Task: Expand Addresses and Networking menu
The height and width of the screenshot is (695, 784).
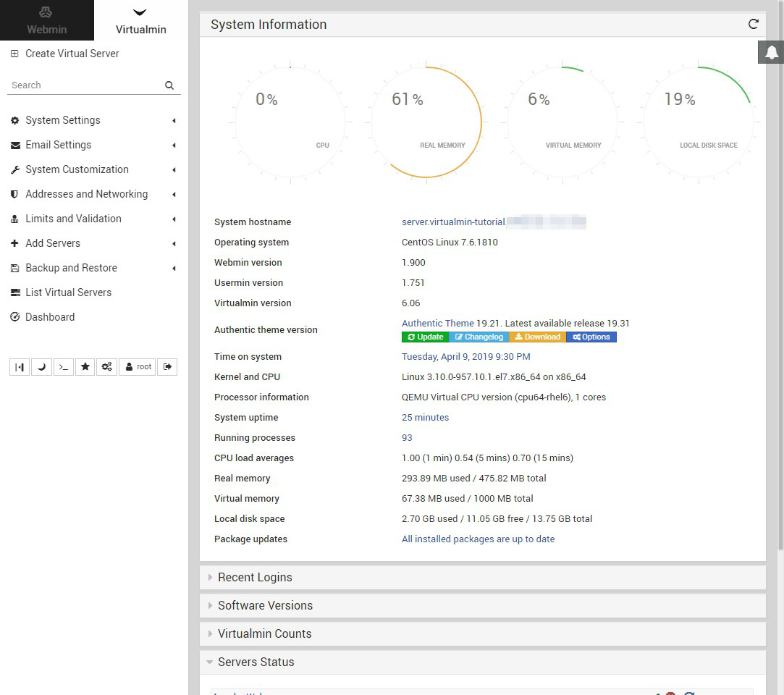Action: coord(93,194)
